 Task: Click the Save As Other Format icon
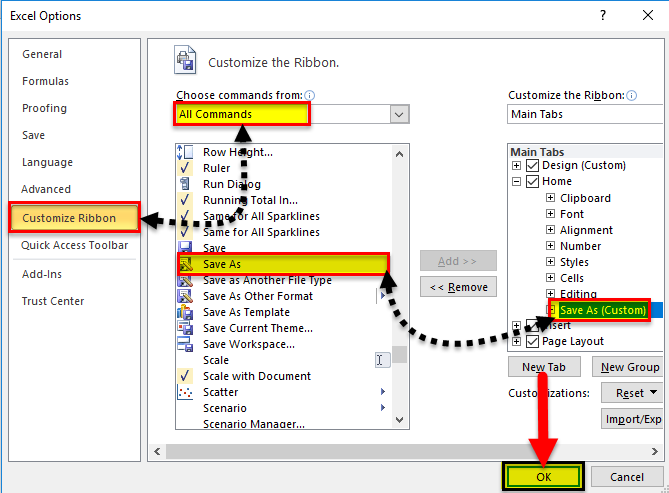(185, 296)
